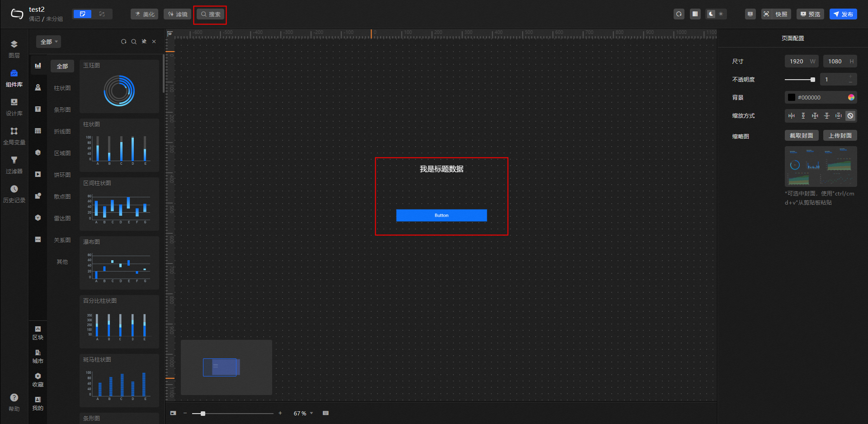Switch to the second mode toggle beside edit

tap(102, 14)
